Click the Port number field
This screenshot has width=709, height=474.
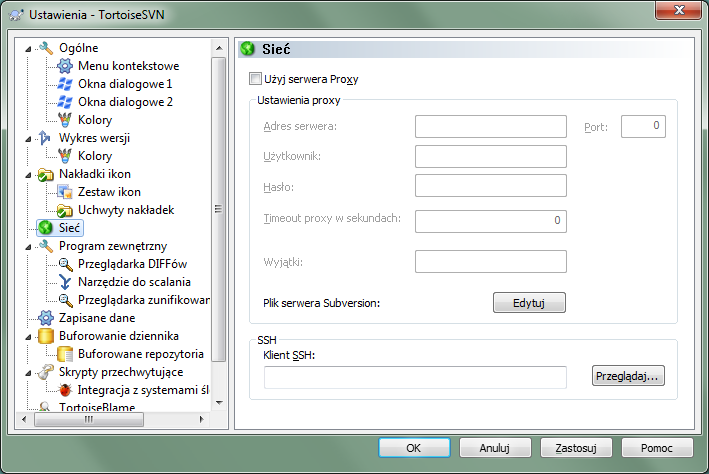pos(643,126)
